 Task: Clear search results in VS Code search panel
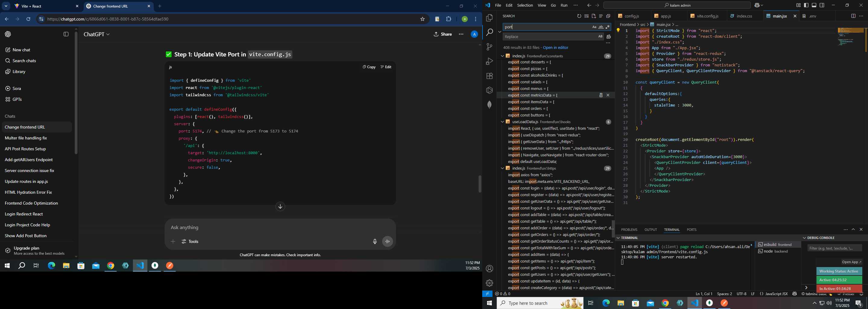pyautogui.click(x=586, y=16)
